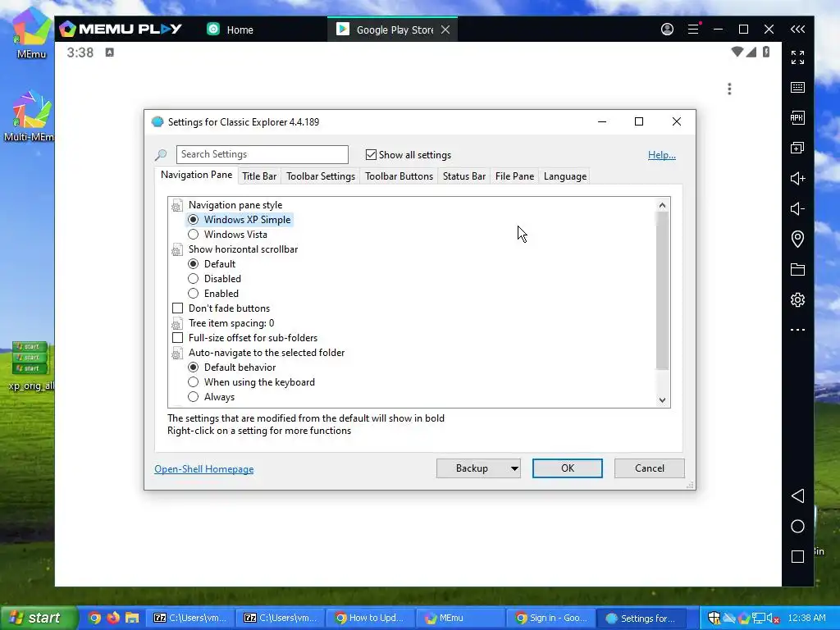This screenshot has width=840, height=630.
Task: Switch to the Toolbar Buttons tab
Action: [x=399, y=176]
